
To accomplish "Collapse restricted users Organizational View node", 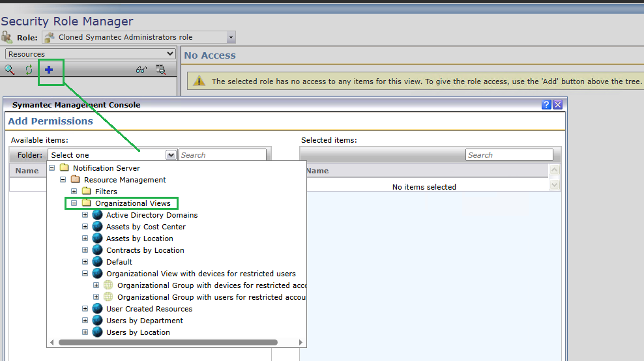I will 85,273.
